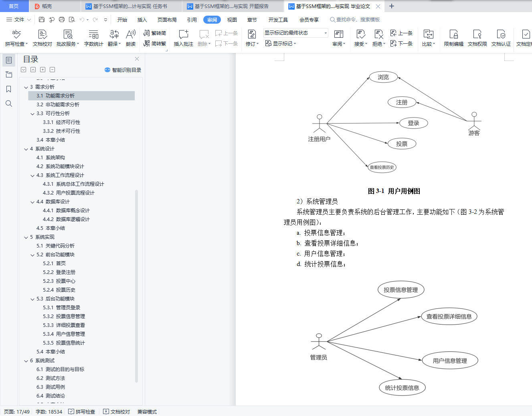This screenshot has height=416, width=532.
Task: Click the 文档定稿 icon
Action: pos(524,38)
